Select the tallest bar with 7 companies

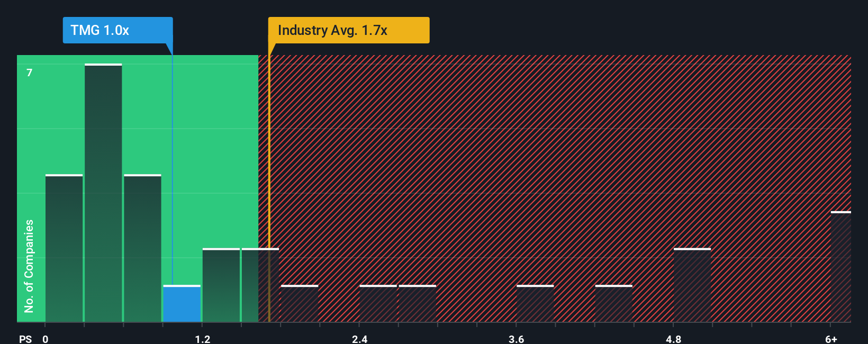(103, 193)
